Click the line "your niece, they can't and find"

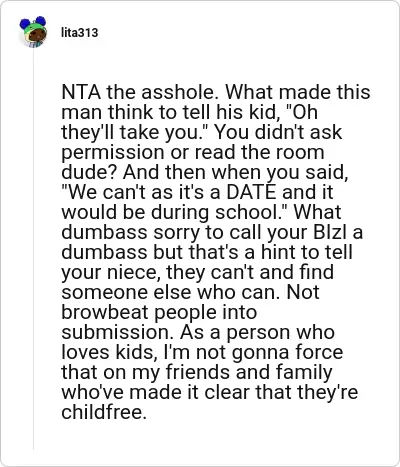coord(197,272)
